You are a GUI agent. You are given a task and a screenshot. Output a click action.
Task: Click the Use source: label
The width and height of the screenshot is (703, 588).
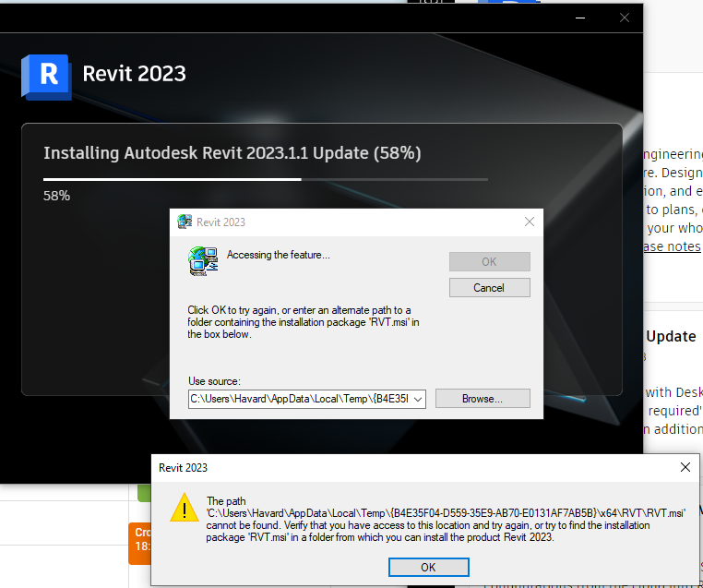click(214, 381)
